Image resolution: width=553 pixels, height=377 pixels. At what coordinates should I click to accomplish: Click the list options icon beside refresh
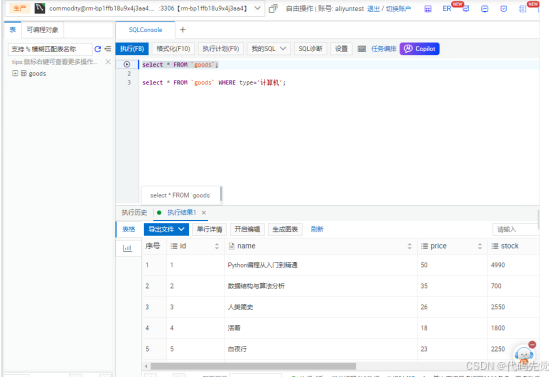[x=108, y=49]
